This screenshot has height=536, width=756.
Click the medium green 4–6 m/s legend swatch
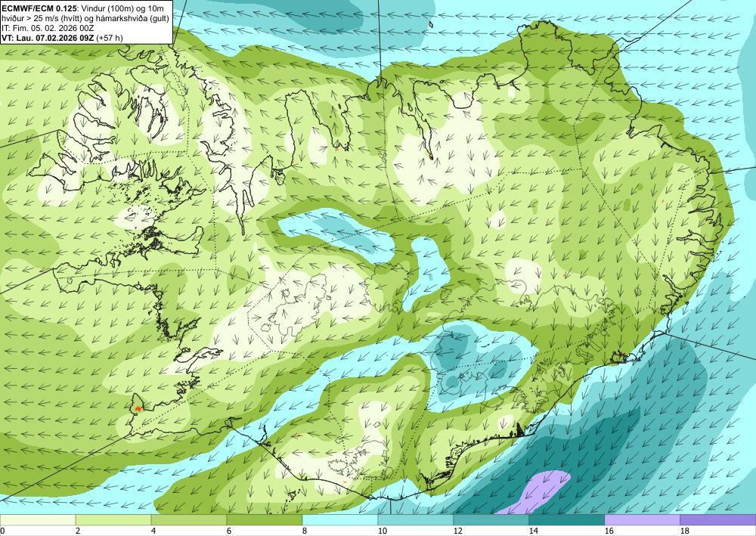189,520
